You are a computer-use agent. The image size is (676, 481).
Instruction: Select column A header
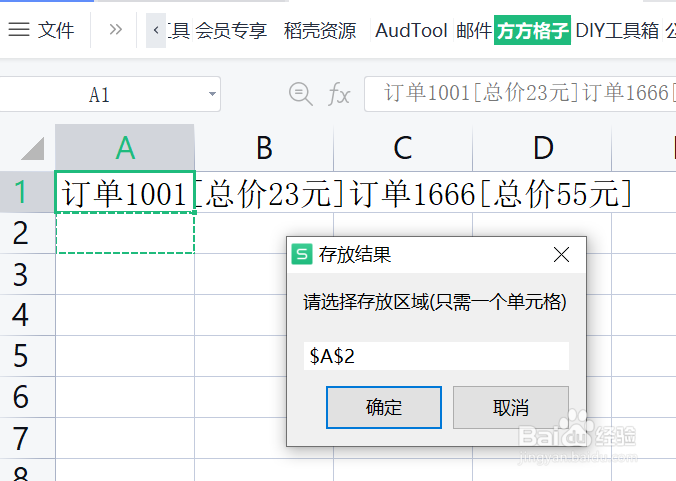125,148
